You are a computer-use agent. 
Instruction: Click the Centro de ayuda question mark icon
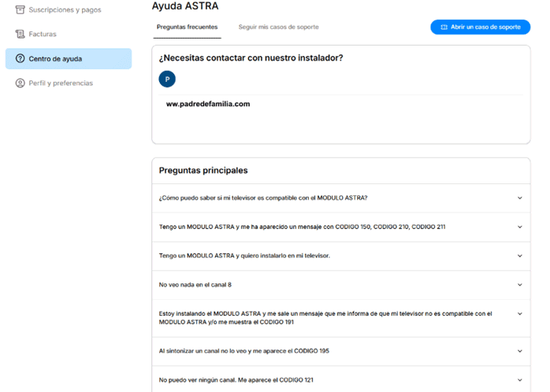click(20, 59)
